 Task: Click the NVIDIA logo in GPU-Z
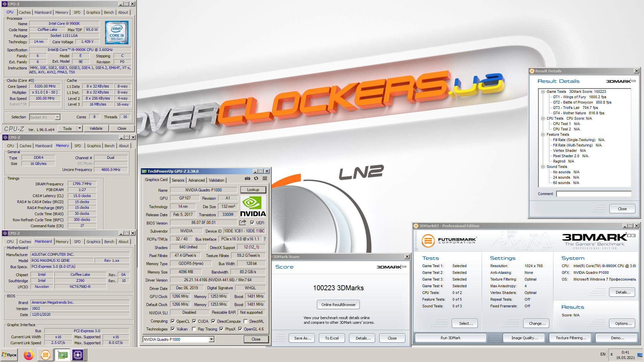coord(253,206)
